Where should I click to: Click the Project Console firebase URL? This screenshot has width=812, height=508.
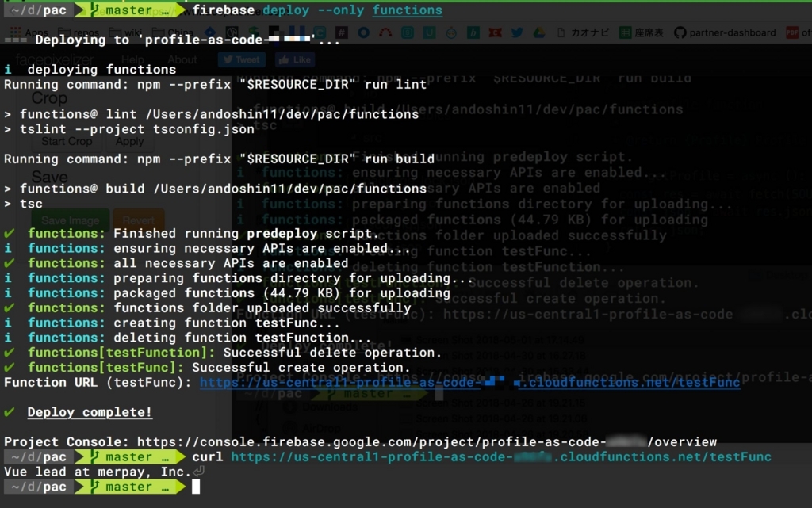(x=427, y=441)
